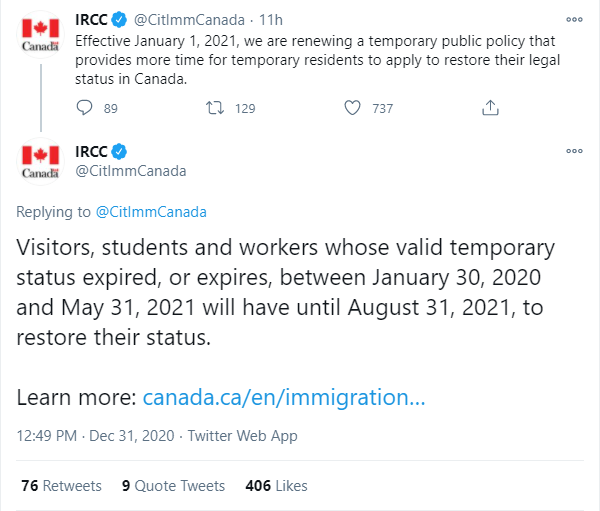Viewport: 600px width, 511px height.
Task: View the 9 Quote Tweets
Action: click(173, 485)
